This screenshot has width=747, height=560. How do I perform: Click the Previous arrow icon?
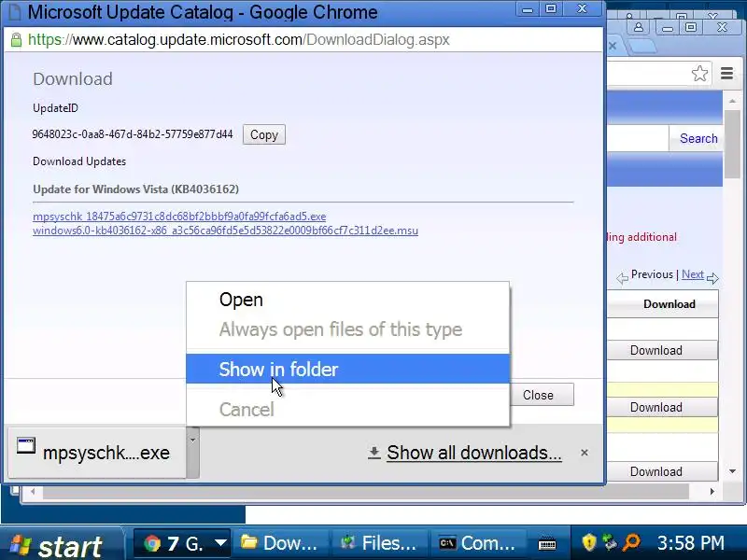[622, 278]
